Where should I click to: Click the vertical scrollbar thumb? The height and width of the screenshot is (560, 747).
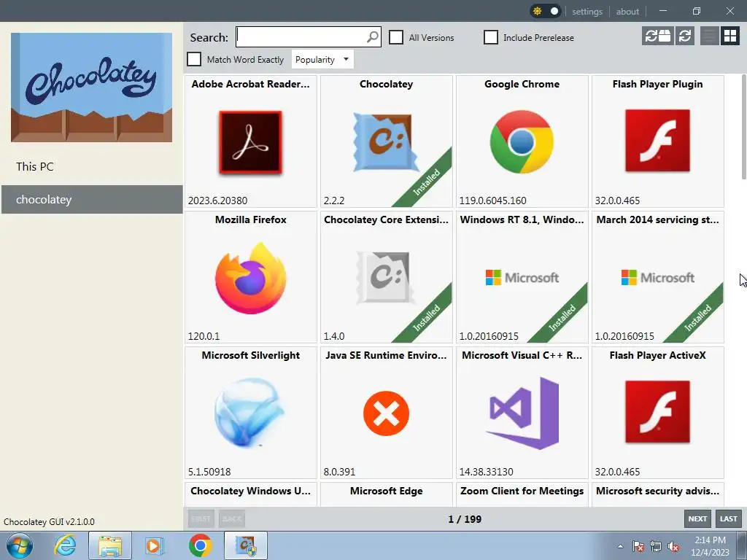(x=744, y=127)
